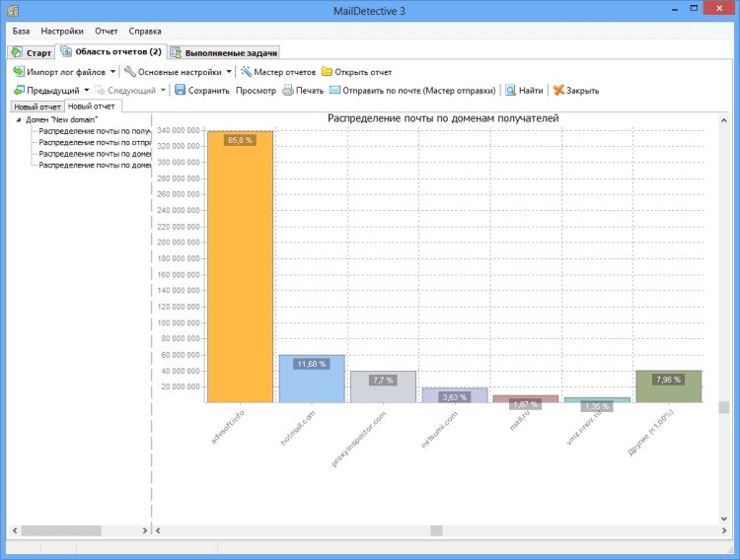This screenshot has width=740, height=560.
Task: Click the 340 000 000 axis value
Action: coord(178,130)
